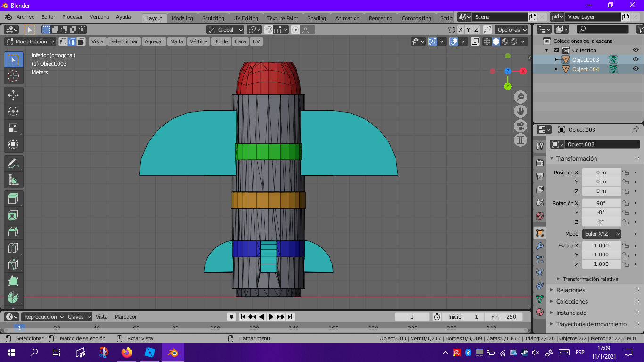
Task: Toggle Collection exclude checkbox in outliner
Action: coord(556,50)
